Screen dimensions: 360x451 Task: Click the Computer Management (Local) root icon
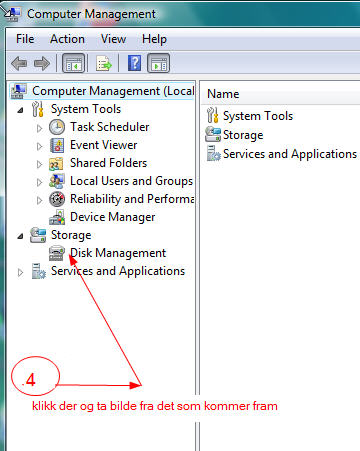coord(19,91)
